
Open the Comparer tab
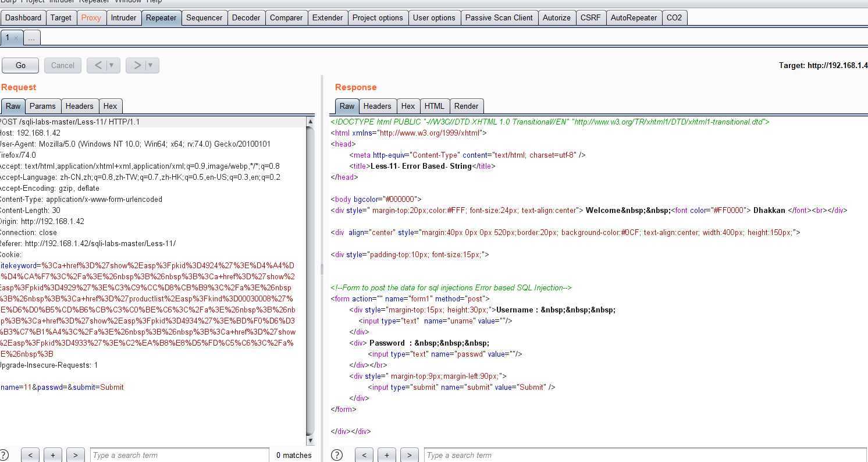pyautogui.click(x=286, y=17)
